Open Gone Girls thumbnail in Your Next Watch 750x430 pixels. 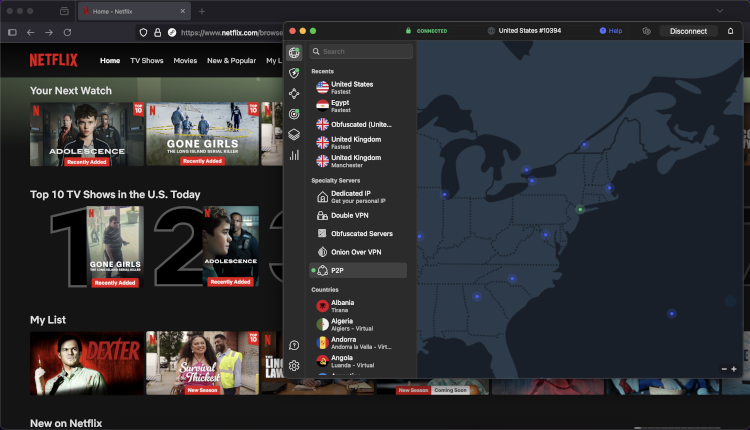tap(202, 134)
